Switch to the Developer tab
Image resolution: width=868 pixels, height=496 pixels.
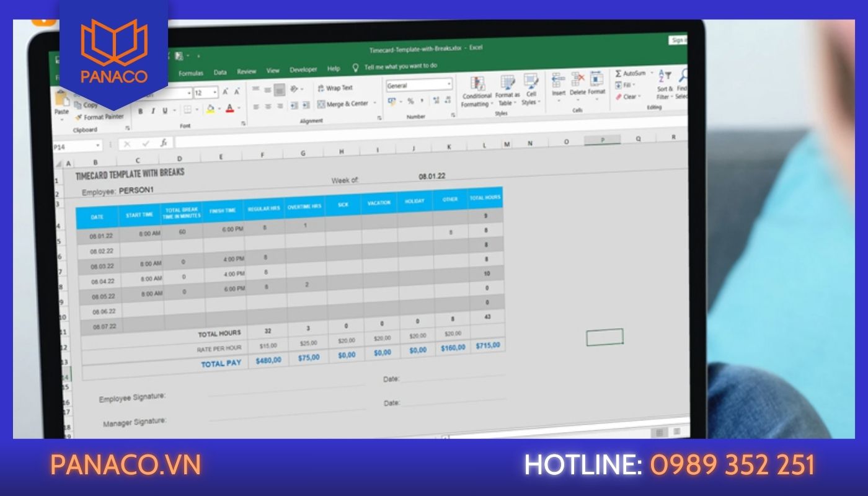tap(303, 69)
